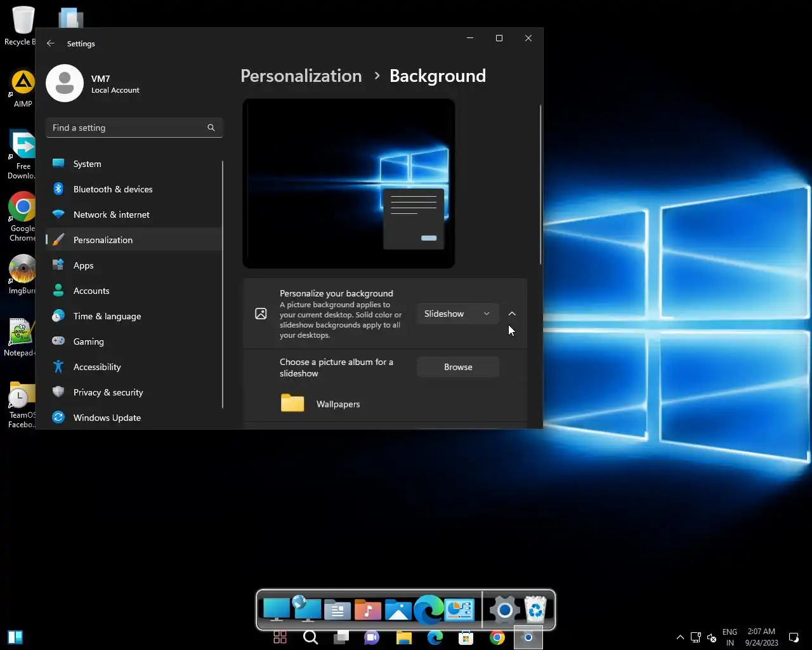Viewport: 812px width, 650px height.
Task: Open the ImgBurn desktop shortcut
Action: [x=22, y=275]
